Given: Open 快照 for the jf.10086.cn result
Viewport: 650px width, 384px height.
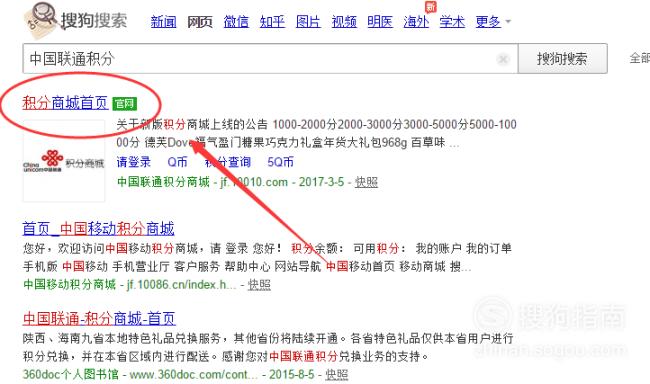Looking at the screenshot, I should 259,284.
